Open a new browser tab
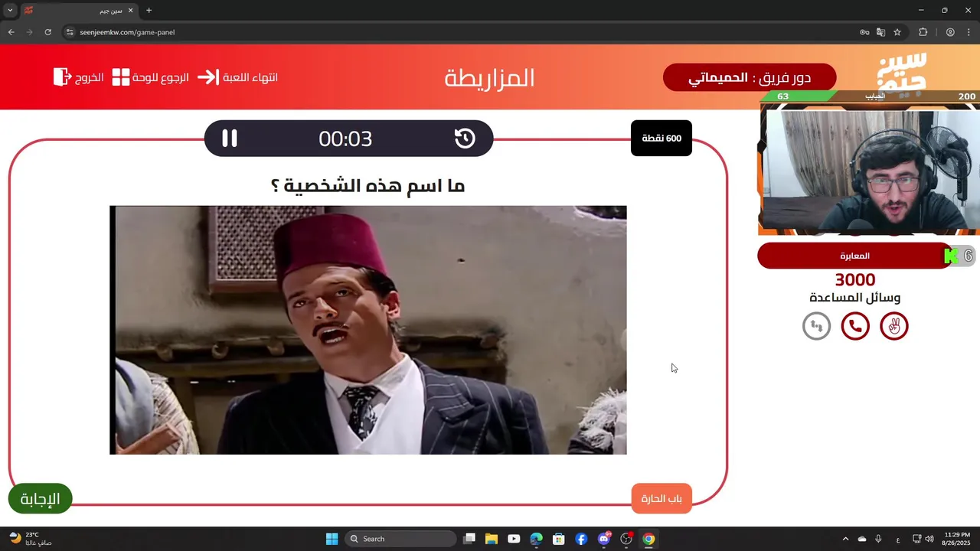 pos(149,11)
